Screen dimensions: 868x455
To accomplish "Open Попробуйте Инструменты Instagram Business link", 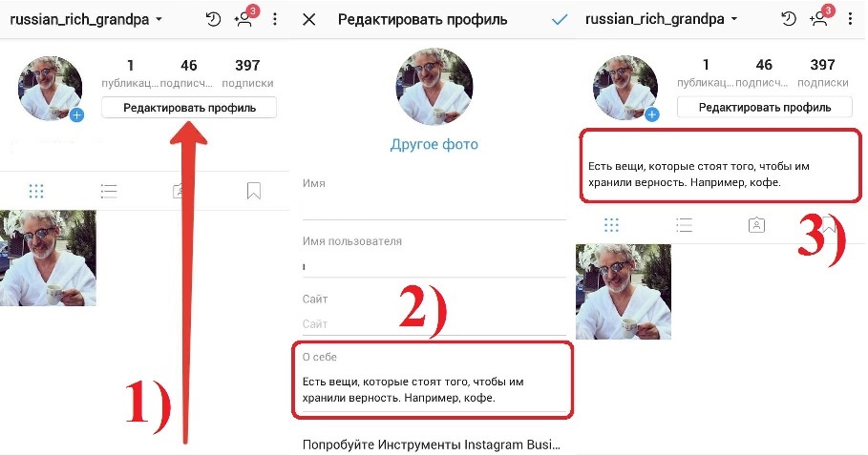I will click(x=432, y=445).
